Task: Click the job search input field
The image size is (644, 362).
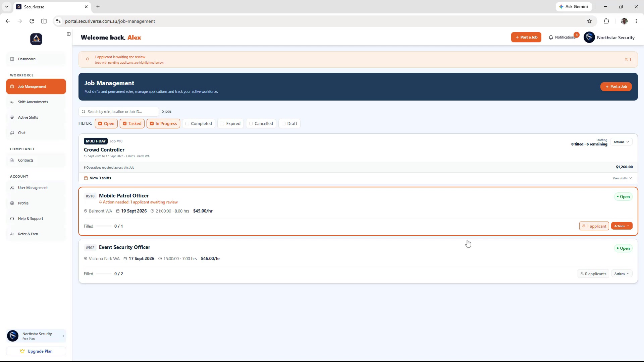Action: tap(119, 112)
